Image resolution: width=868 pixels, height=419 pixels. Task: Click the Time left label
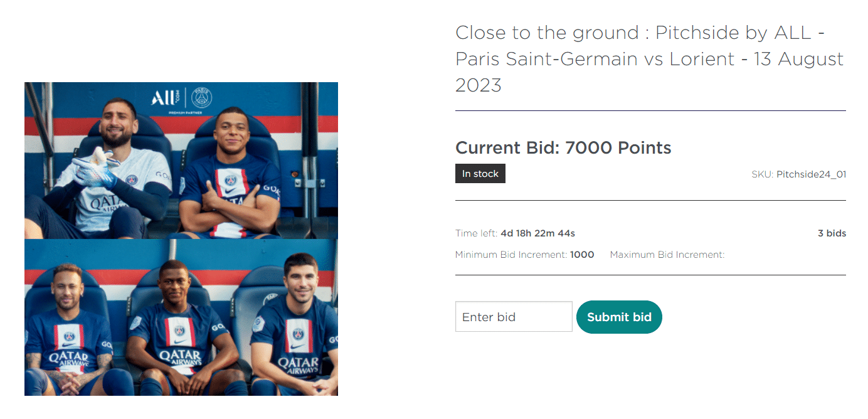click(477, 233)
